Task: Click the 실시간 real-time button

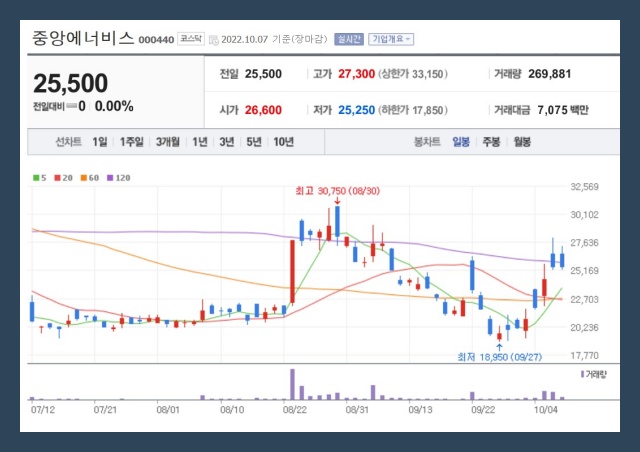Action: click(x=349, y=39)
